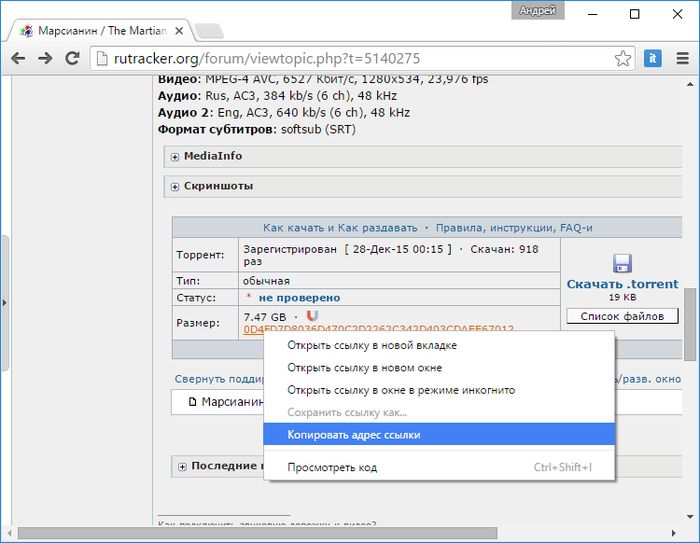Screen dimensions: 700x543
Task: Click the forward navigation arrow
Action: click(45, 58)
